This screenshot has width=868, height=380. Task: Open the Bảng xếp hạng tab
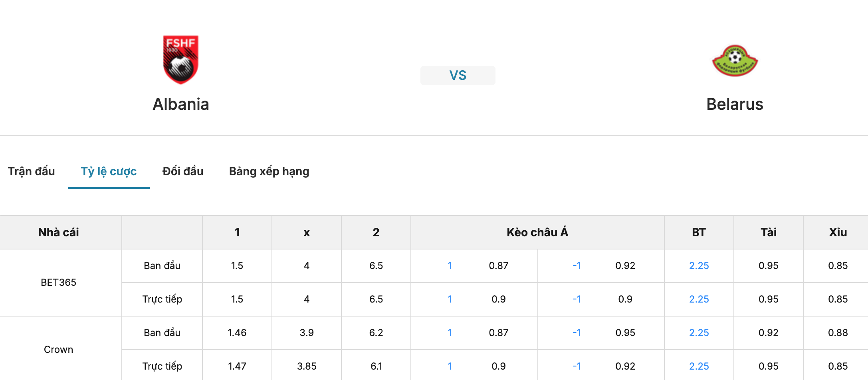coord(269,171)
